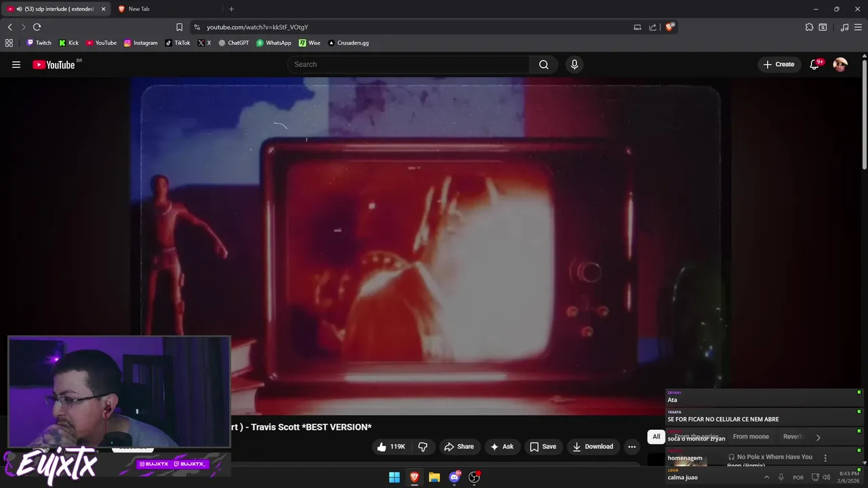
Task: Close the sdp interlude tab
Action: 104,9
